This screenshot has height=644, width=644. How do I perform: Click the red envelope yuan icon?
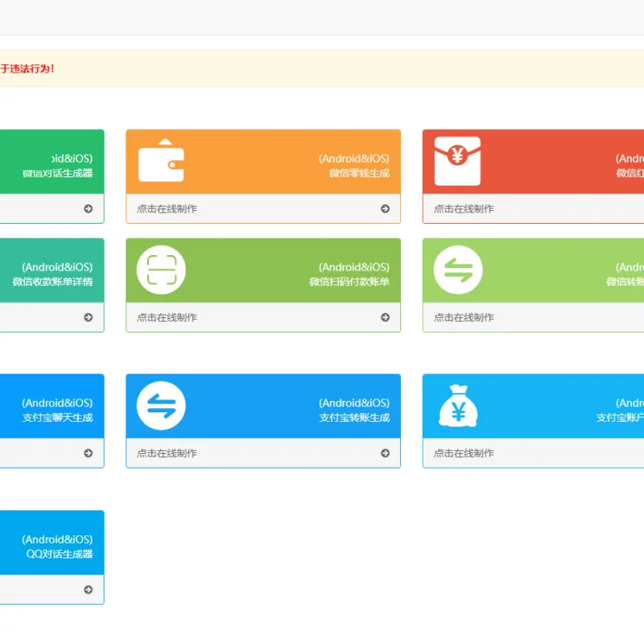[457, 161]
